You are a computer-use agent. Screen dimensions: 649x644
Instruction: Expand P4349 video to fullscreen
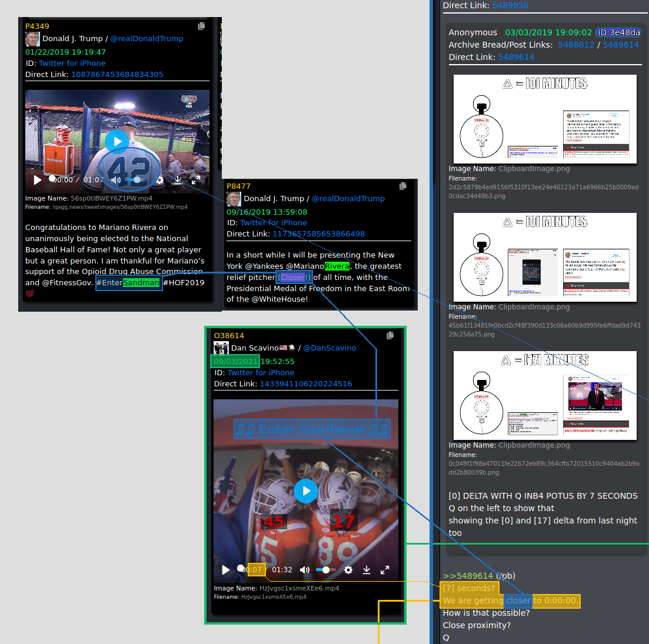point(195,179)
